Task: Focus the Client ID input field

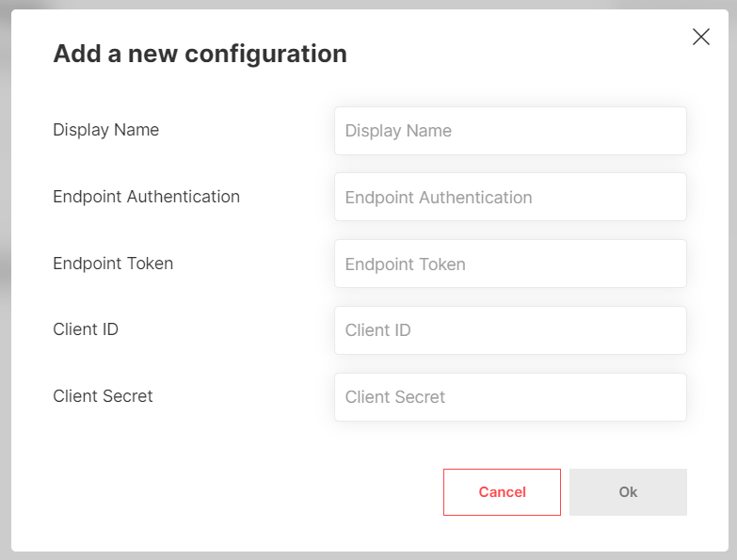Action: [x=510, y=330]
